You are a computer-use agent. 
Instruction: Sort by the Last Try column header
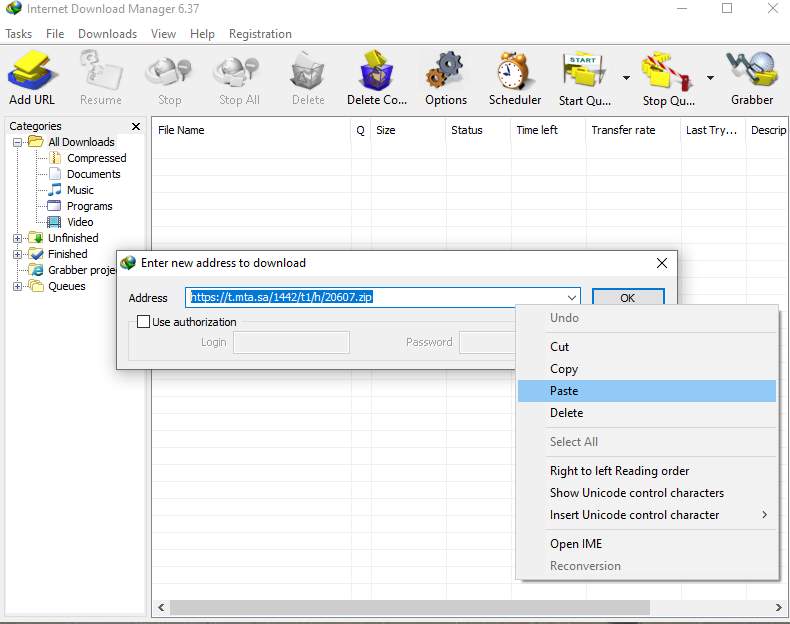tap(713, 130)
